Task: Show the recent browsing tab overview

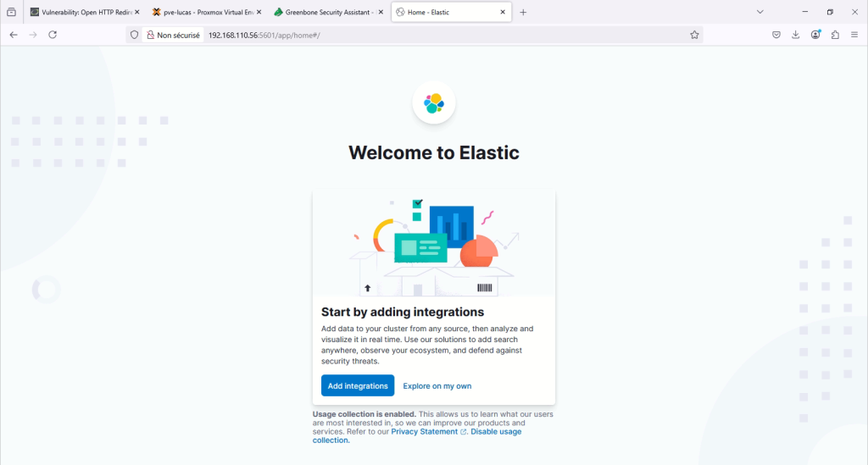Action: tap(12, 12)
